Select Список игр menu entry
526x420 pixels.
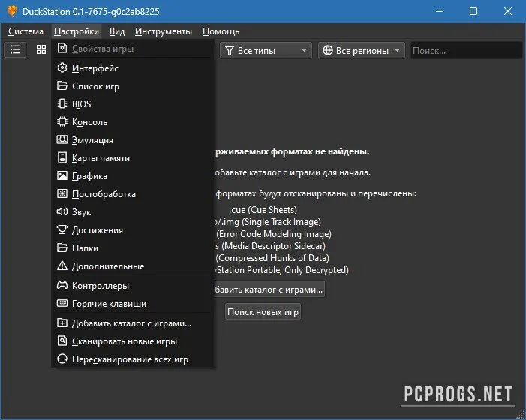click(x=134, y=85)
